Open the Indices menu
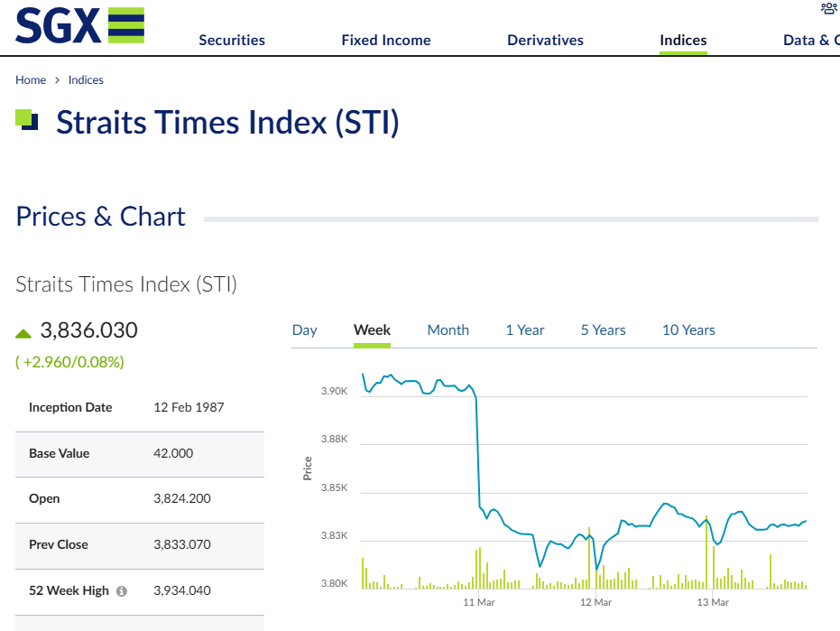The width and height of the screenshot is (840, 631). pos(683,41)
